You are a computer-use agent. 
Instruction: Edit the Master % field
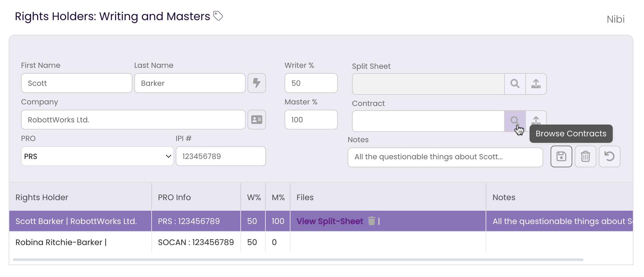pos(311,120)
